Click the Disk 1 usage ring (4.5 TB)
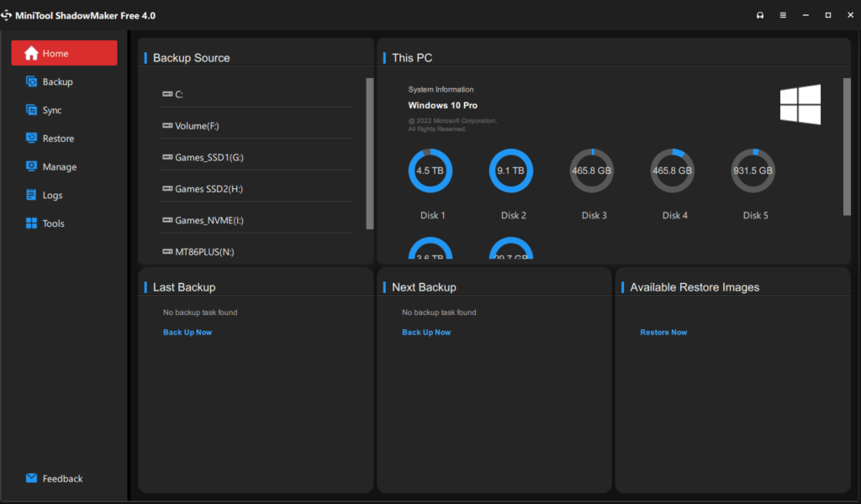Viewport: 861px width, 504px height. [430, 171]
